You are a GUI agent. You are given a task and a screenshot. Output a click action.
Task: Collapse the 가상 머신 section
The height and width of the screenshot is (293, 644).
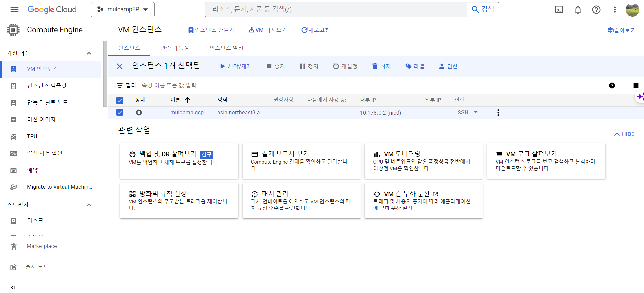pos(89,53)
